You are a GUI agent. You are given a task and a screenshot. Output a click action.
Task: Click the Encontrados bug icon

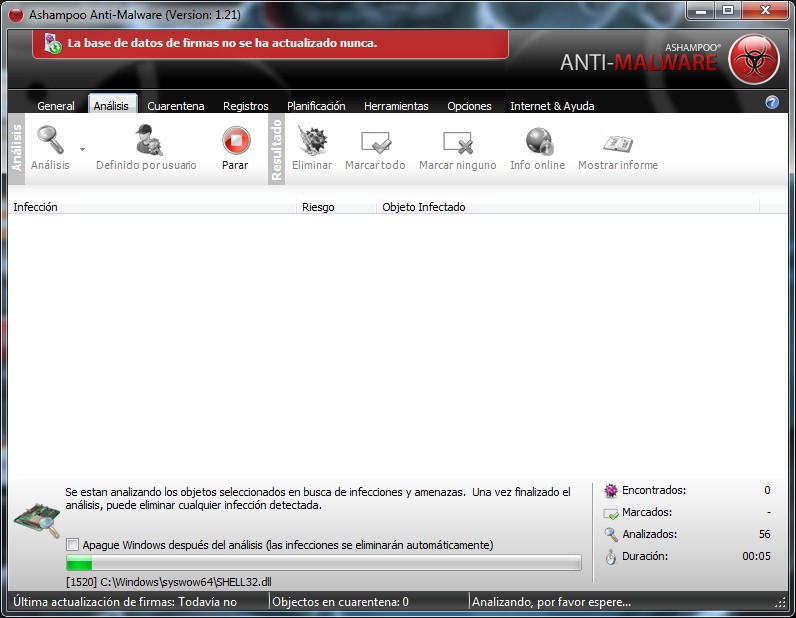click(611, 491)
